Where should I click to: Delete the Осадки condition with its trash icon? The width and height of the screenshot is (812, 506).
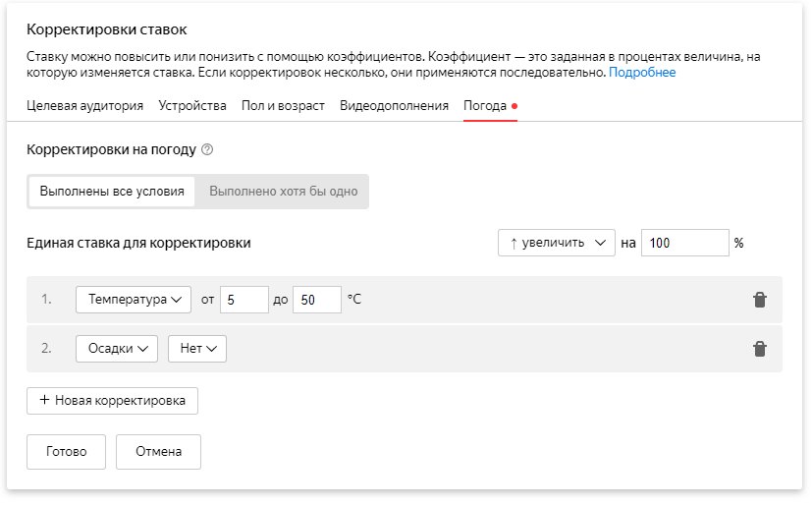[x=759, y=349]
